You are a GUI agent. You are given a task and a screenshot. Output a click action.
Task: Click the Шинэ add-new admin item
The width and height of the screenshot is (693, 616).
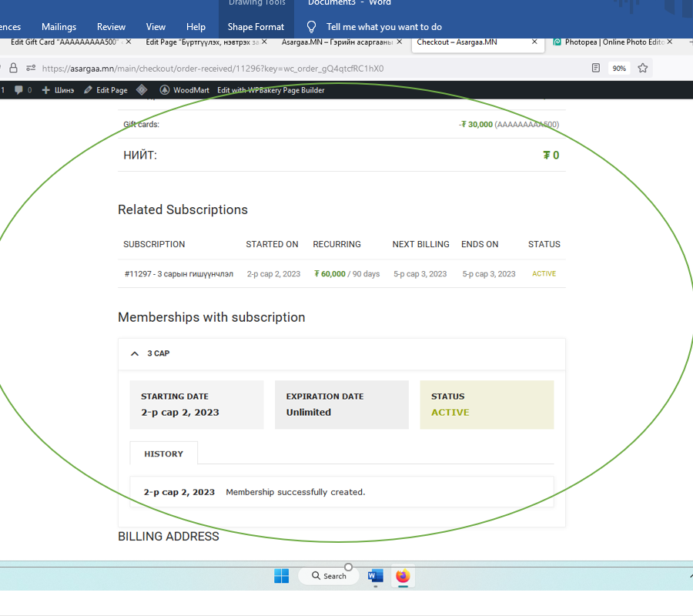58,90
